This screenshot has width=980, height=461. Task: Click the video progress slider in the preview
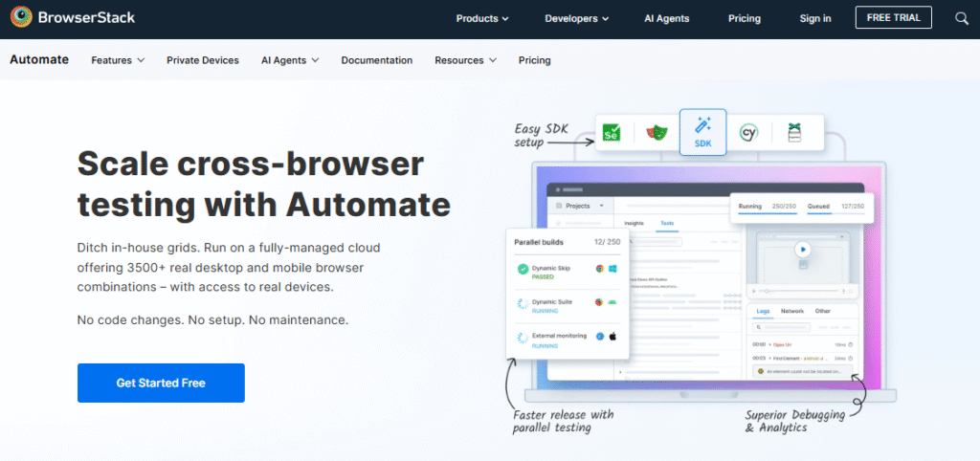click(801, 291)
